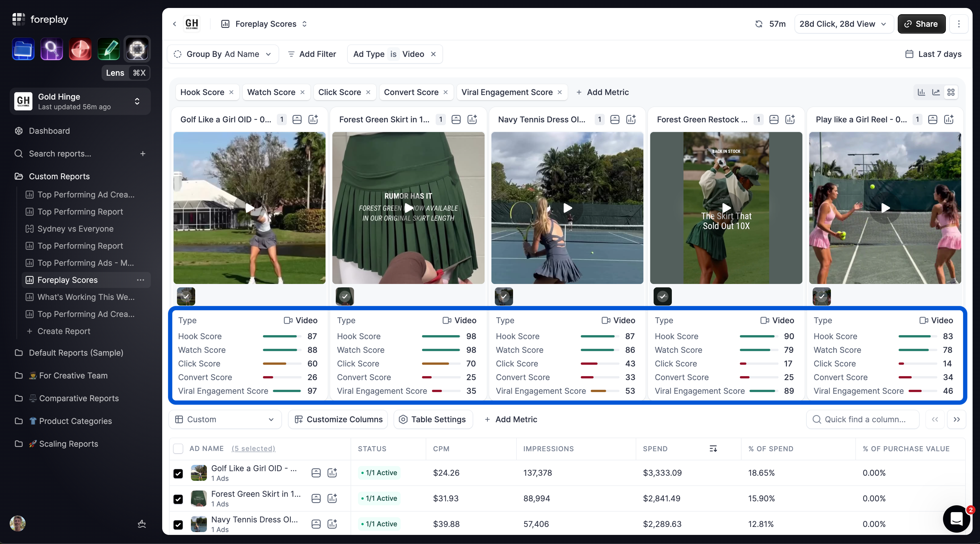Remove the Hook Score metric chip

click(231, 92)
